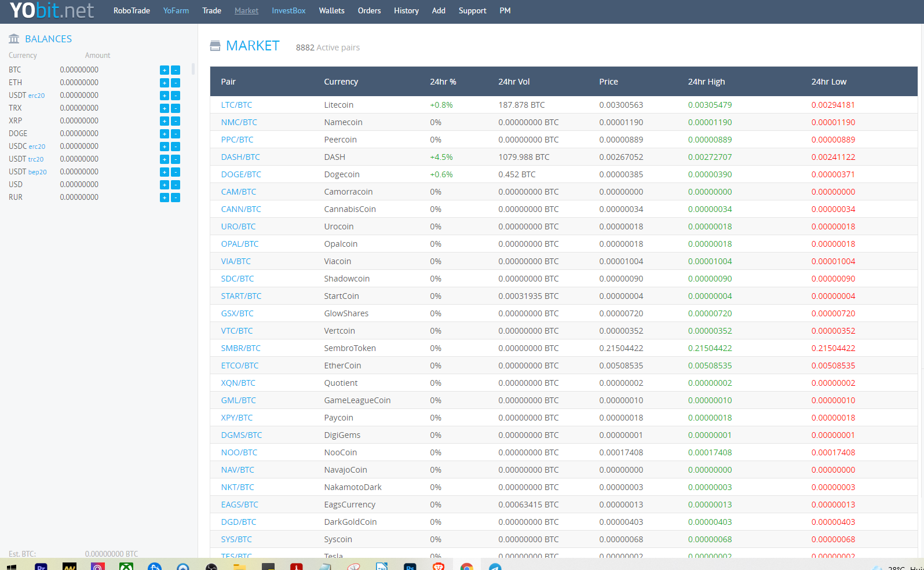The height and width of the screenshot is (570, 924).
Task: Open the CANN/BTC pair link
Action: [x=241, y=209]
